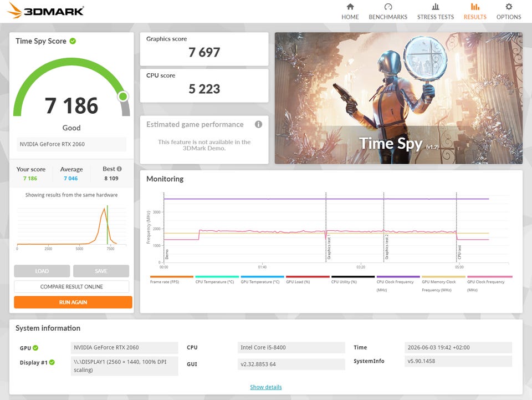Click info icon next to Best score
Viewport: 532px width, 400px height.
click(119, 169)
